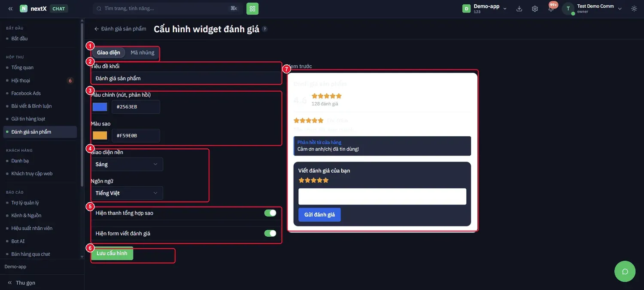This screenshot has width=644, height=290.
Task: Click the help question mark beside page title
Action: point(265,29)
